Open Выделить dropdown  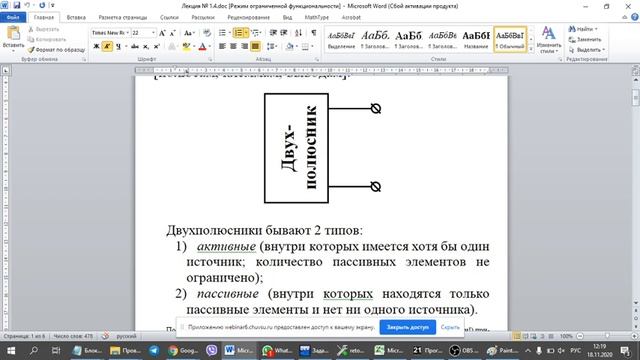(x=587, y=50)
